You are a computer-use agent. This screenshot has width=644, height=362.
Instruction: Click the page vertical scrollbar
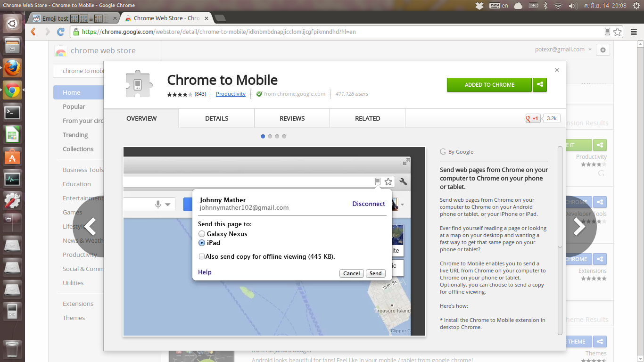tap(640, 201)
